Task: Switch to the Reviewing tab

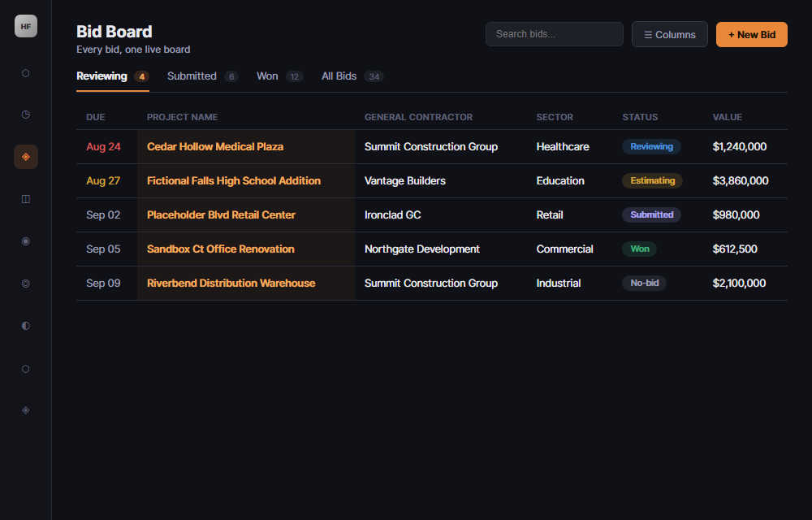Action: pos(112,76)
